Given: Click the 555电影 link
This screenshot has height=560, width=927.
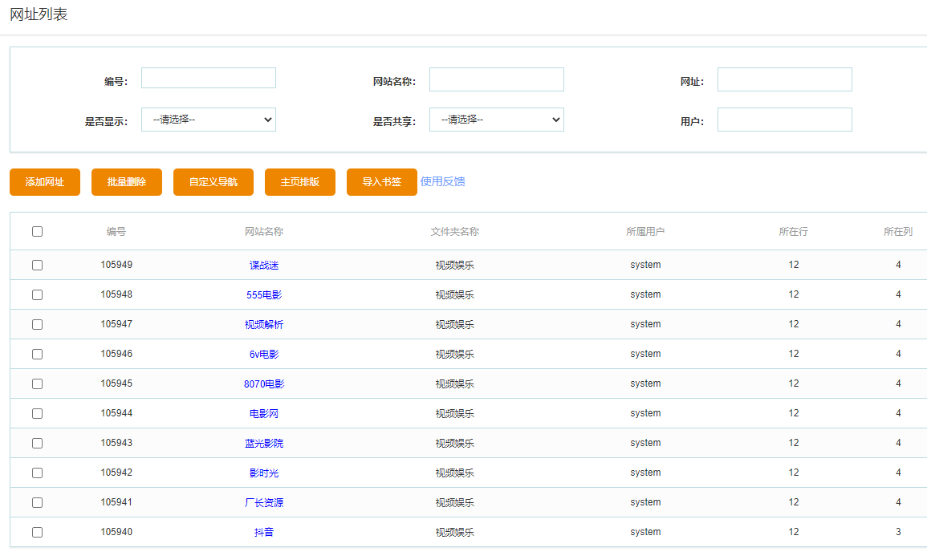Looking at the screenshot, I should point(264,295).
